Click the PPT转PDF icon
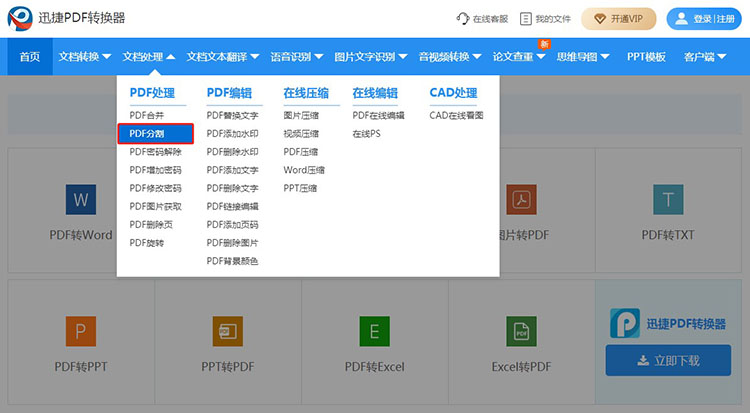 (228, 331)
